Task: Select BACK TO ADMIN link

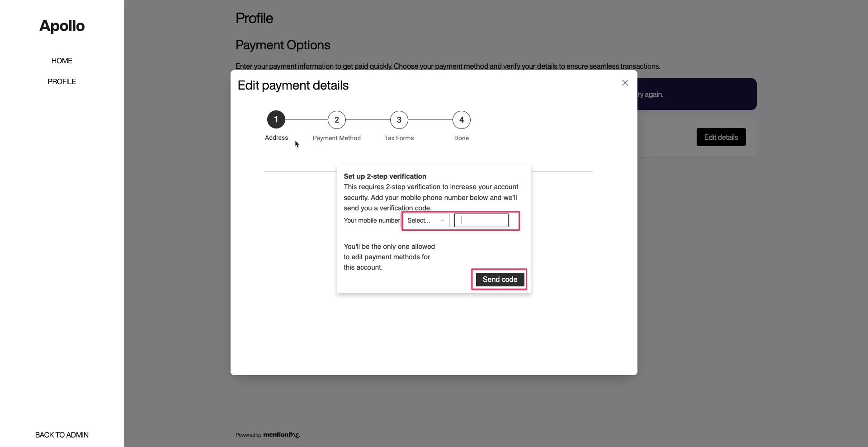Action: [61, 434]
